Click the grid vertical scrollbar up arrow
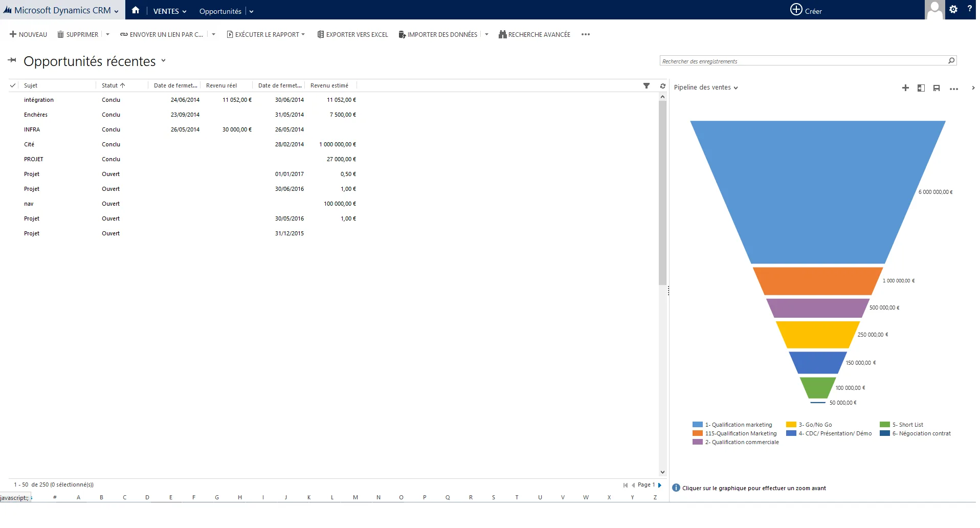The image size is (980, 528). [x=662, y=97]
